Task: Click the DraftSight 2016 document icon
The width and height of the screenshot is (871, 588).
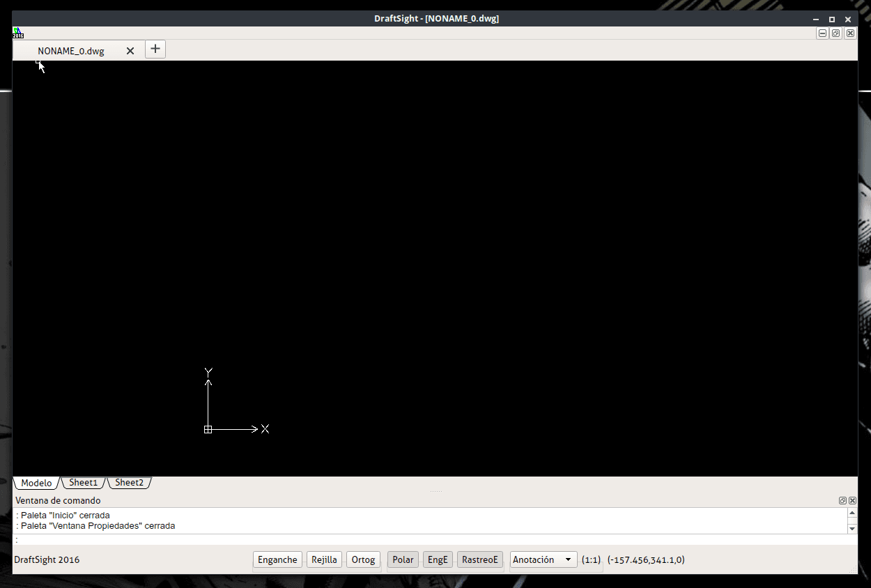Action: tap(18, 33)
